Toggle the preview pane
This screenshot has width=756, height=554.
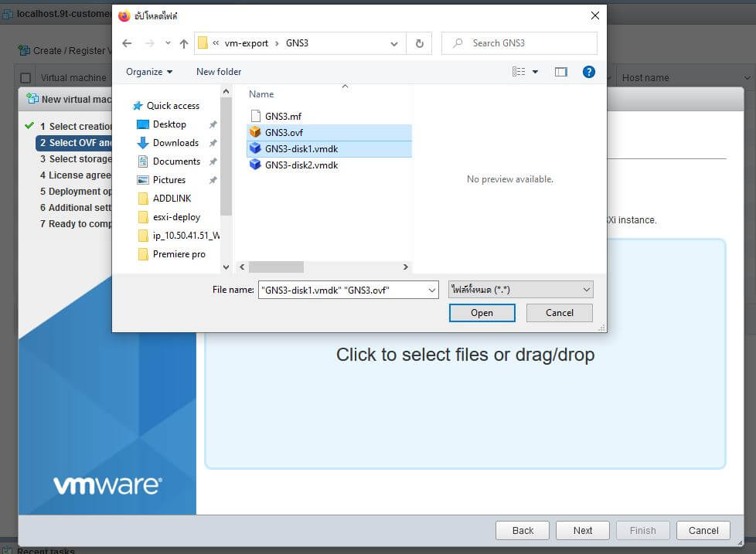tap(560, 72)
